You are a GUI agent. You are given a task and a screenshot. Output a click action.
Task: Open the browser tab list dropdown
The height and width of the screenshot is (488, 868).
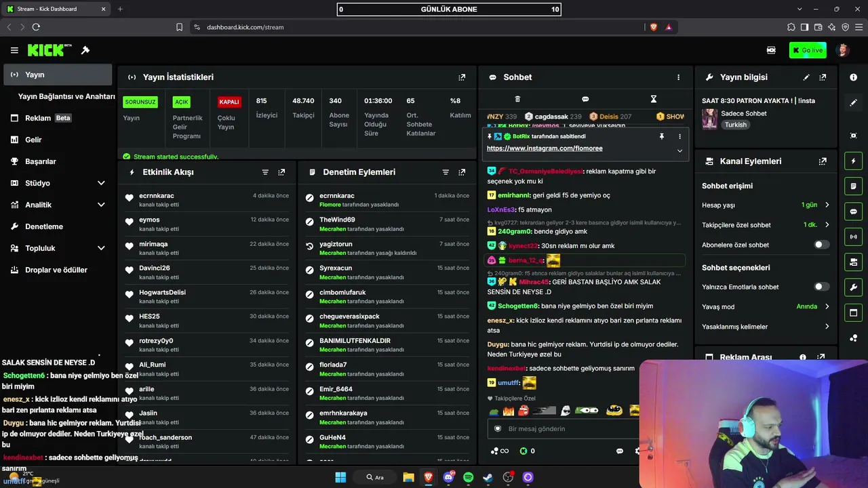coord(800,9)
